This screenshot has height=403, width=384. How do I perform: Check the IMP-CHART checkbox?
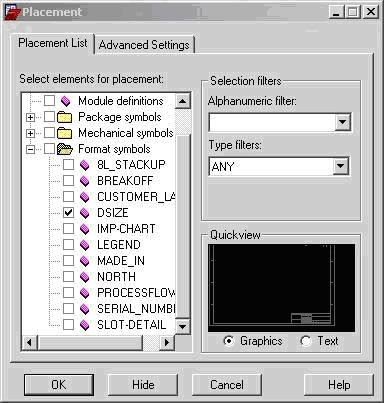(x=69, y=229)
